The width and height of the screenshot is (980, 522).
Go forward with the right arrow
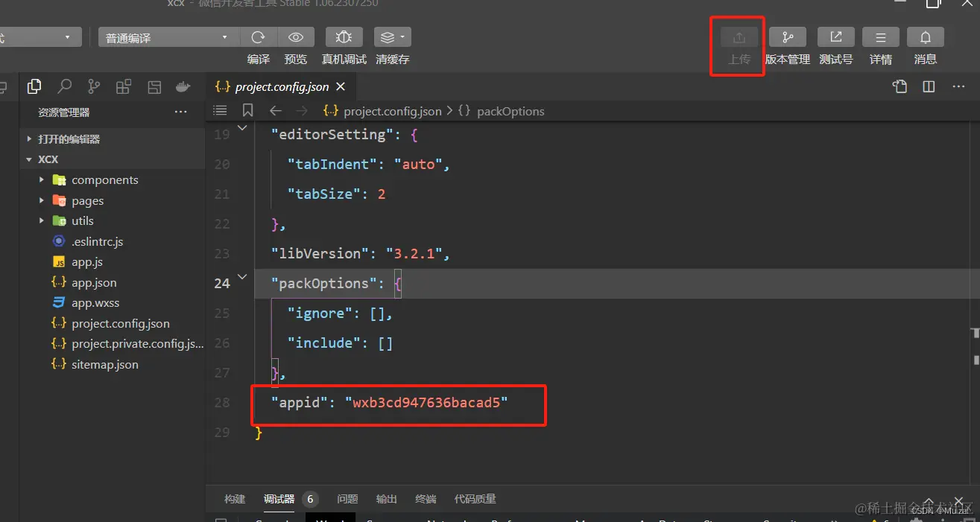pyautogui.click(x=302, y=111)
